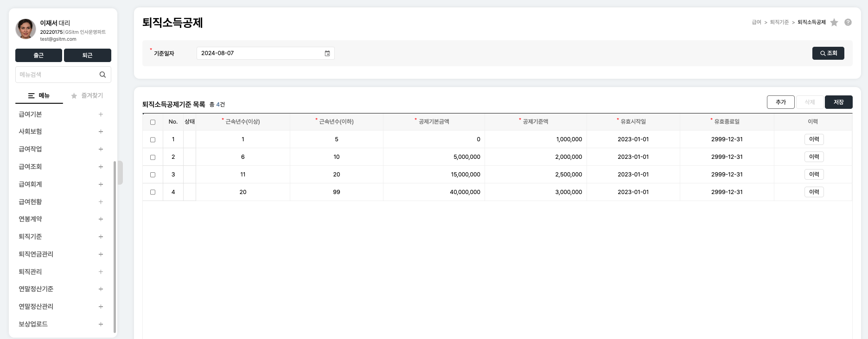Switch to the 즐겨찾기 tab
The height and width of the screenshot is (339, 868).
click(x=87, y=95)
